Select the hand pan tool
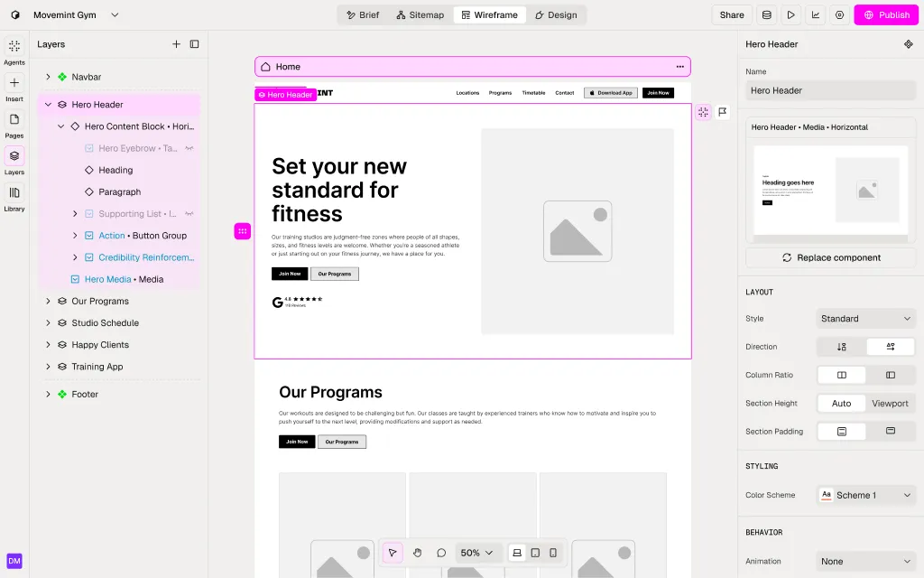 (x=417, y=553)
